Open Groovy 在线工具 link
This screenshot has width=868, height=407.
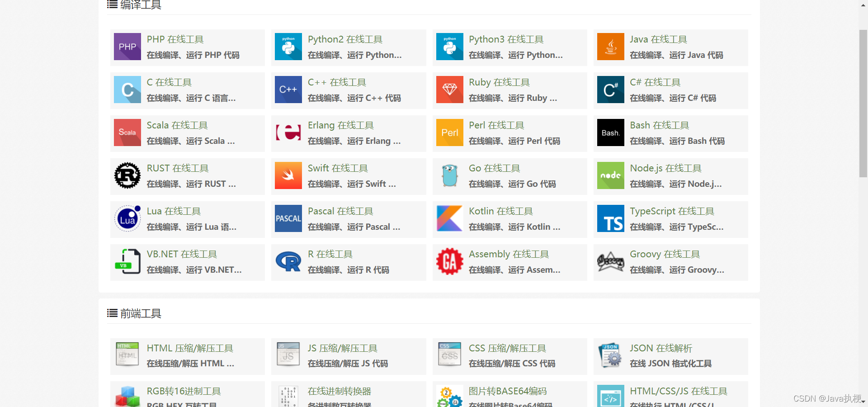pos(665,254)
